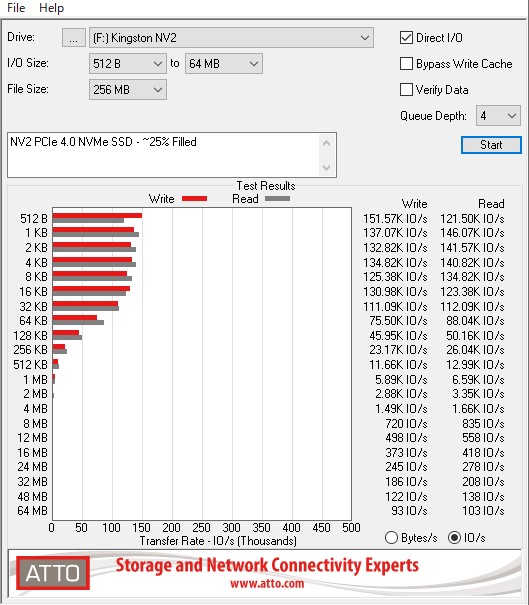Viewport: 529px width, 605px height.
Task: Click the ATTO logo in the banner
Action: tap(53, 573)
